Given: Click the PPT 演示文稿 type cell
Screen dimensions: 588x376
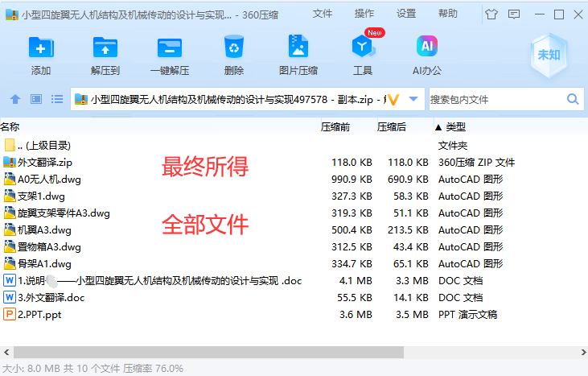Looking at the screenshot, I should (467, 314).
